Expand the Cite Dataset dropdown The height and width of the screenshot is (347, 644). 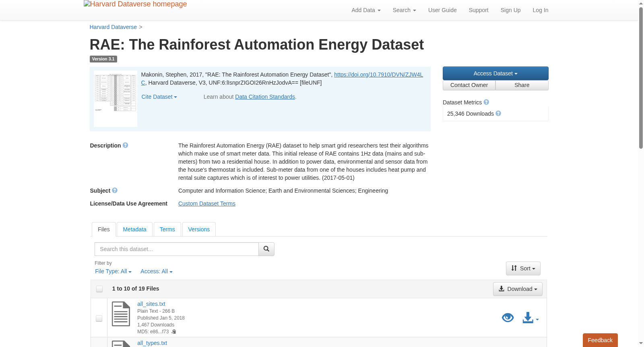coord(159,97)
